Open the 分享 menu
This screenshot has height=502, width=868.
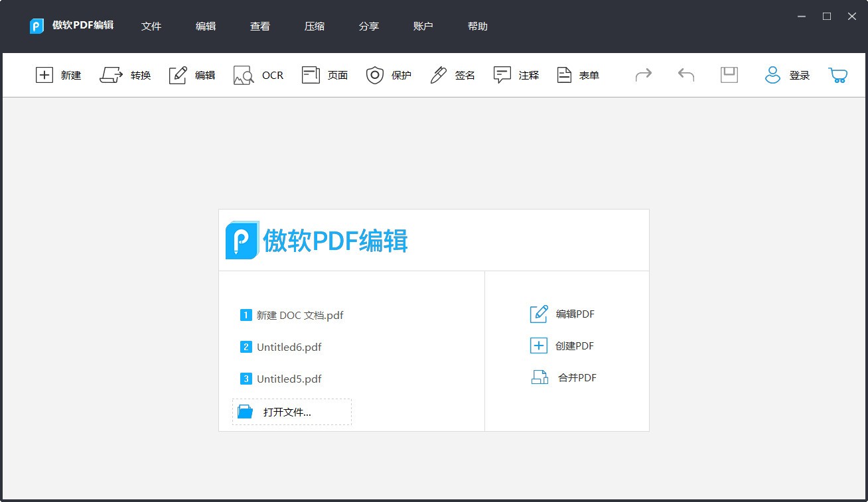369,27
